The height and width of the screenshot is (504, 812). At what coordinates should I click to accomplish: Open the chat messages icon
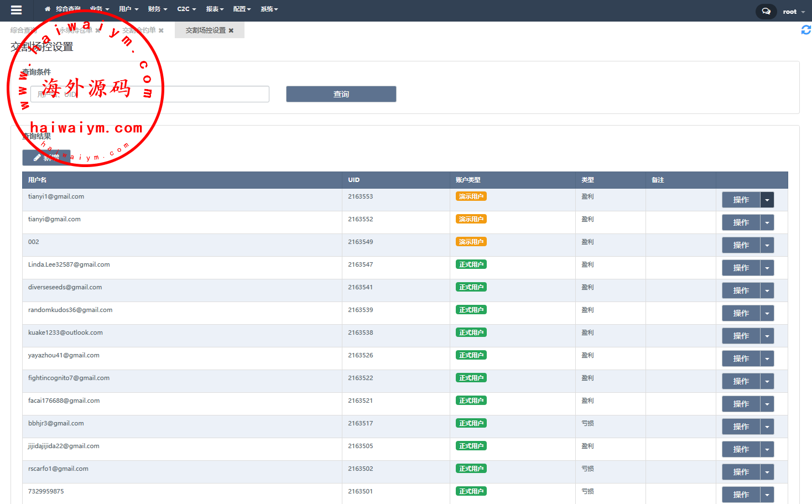point(766,12)
